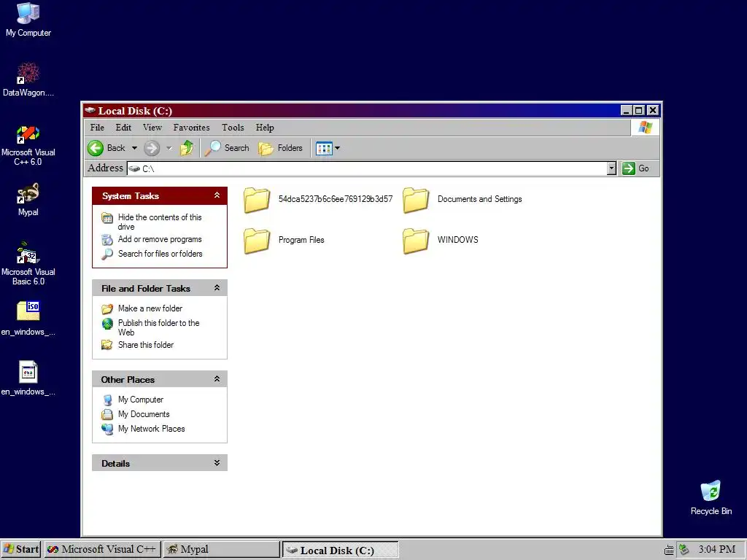Open the Favorites menu

(192, 128)
